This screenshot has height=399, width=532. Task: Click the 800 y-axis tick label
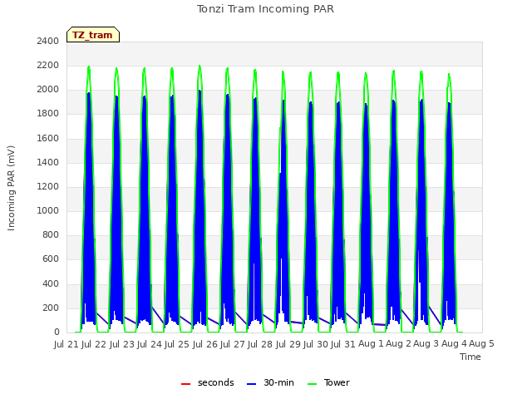51,234
